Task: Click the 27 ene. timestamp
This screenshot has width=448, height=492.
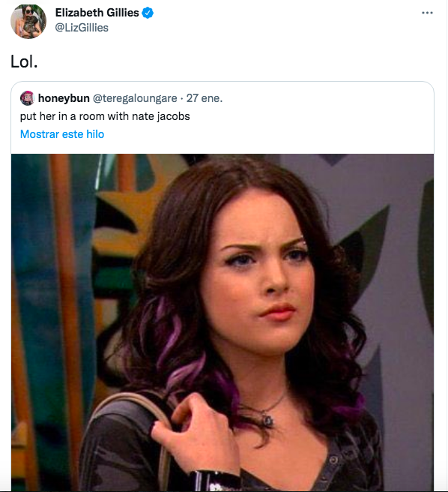Action: click(x=205, y=98)
